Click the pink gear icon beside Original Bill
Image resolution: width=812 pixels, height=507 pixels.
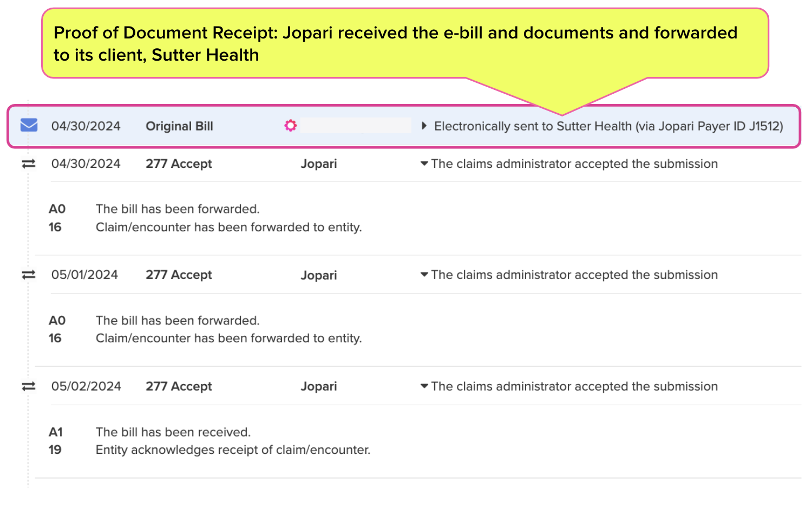tap(291, 126)
